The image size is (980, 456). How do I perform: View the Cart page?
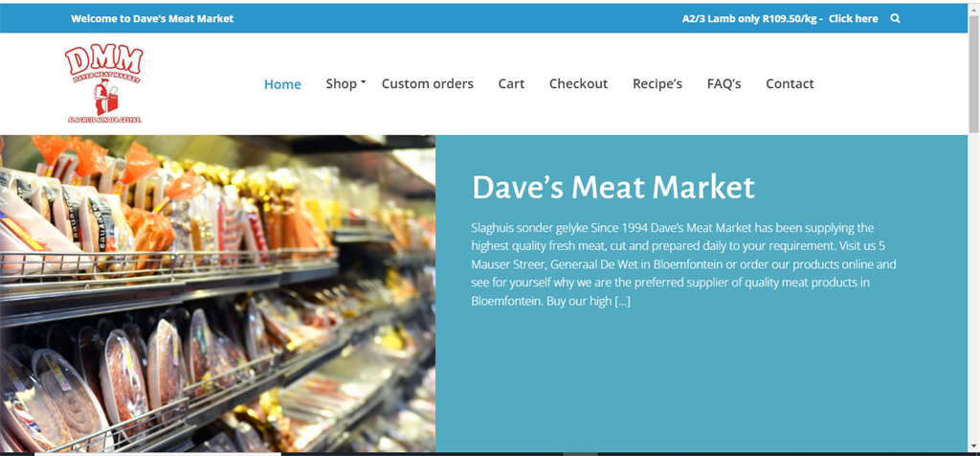tap(511, 83)
